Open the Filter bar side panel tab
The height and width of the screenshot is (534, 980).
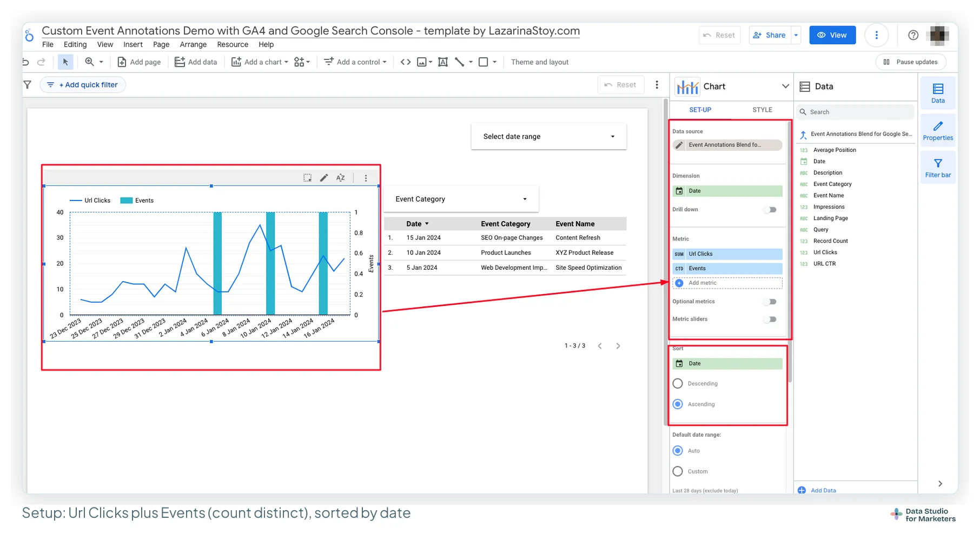938,168
